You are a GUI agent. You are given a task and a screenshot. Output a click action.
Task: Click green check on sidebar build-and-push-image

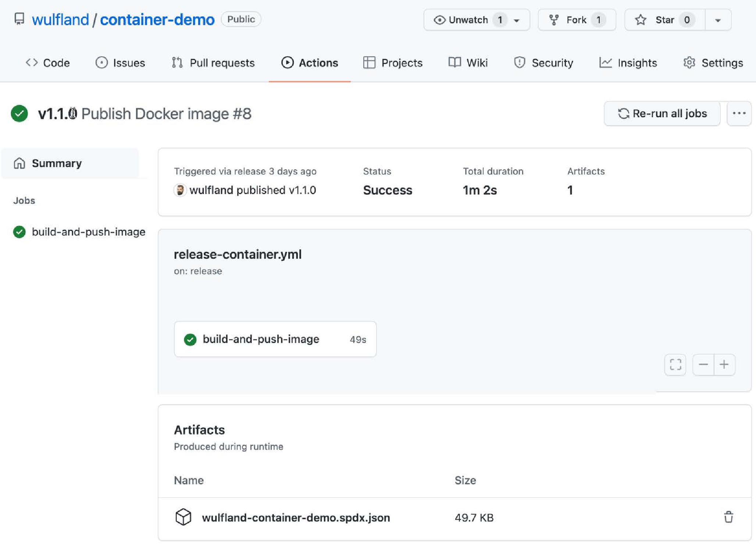click(19, 232)
